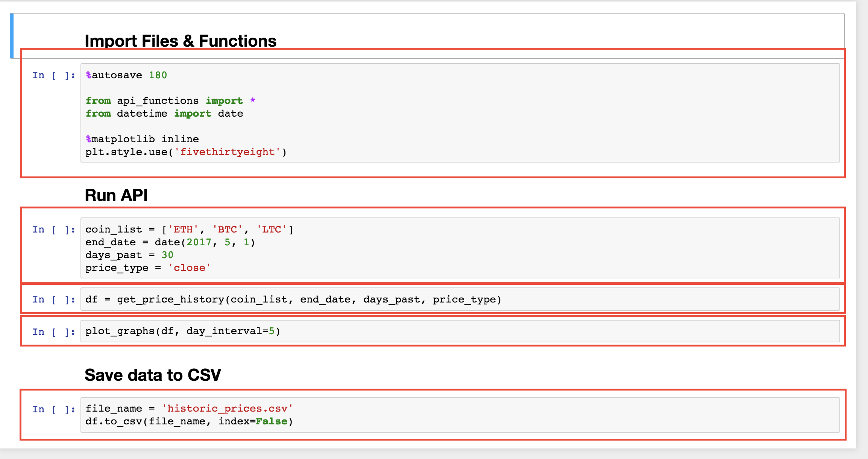Click the file_name historic_prices.csv line
Image resolution: width=868 pixels, height=459 pixels.
tap(189, 409)
